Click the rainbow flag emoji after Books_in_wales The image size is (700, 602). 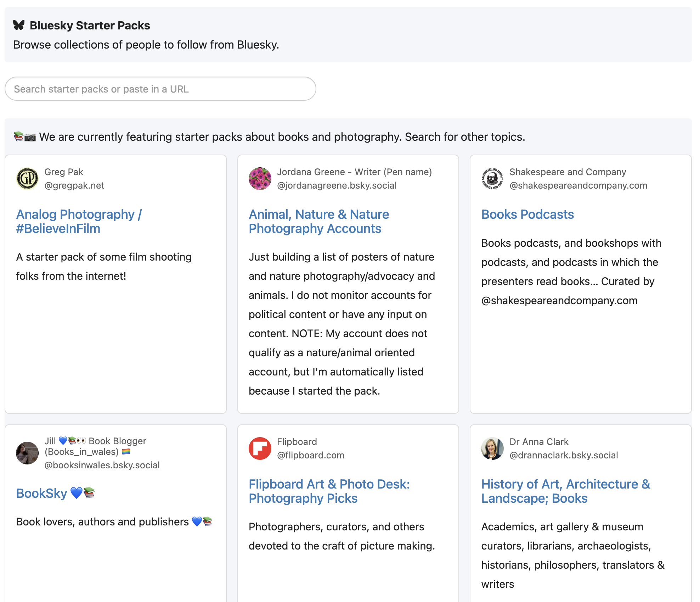[x=126, y=452]
